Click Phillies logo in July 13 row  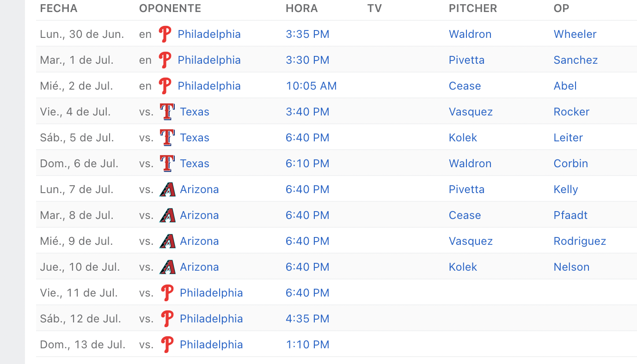click(x=167, y=345)
